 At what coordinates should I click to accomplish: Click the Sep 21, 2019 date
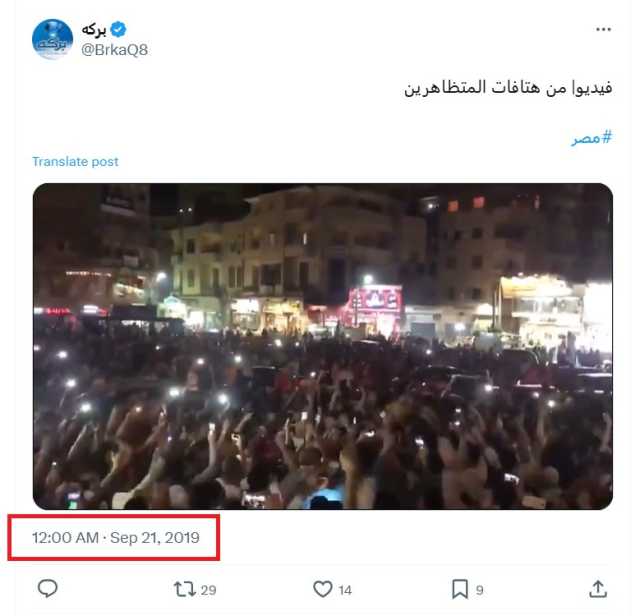coord(155,538)
